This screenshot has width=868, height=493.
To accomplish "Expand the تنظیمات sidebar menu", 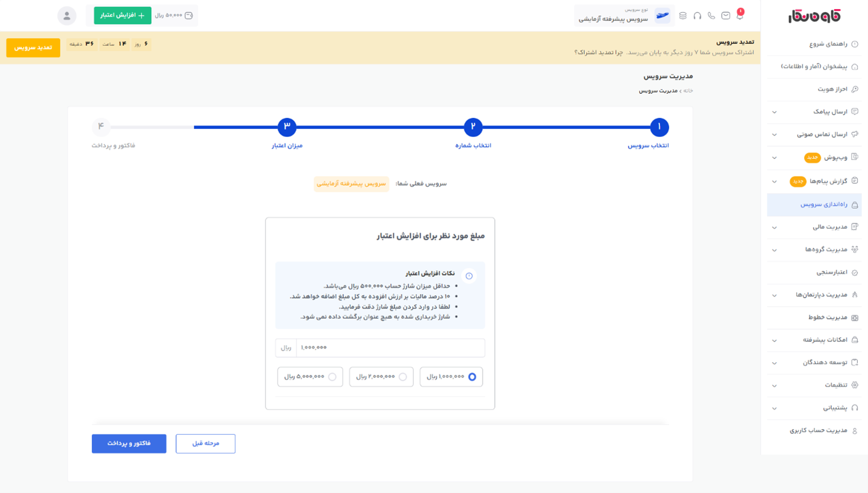I will point(814,385).
